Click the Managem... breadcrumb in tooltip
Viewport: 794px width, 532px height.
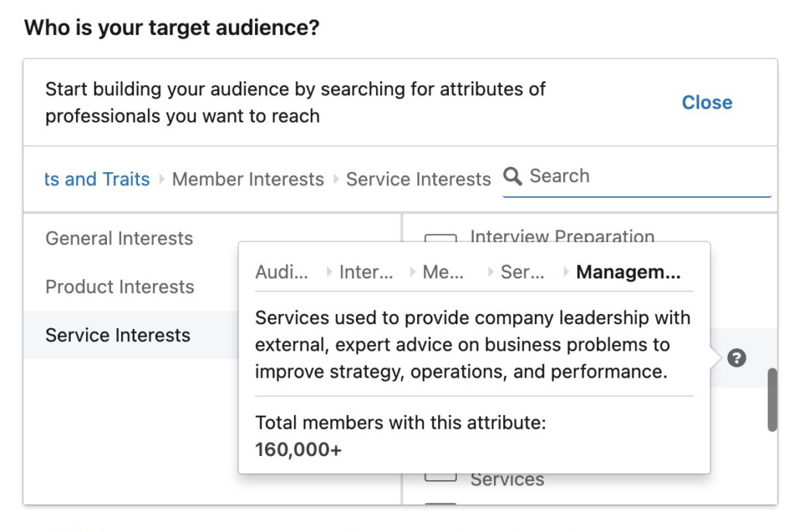click(x=628, y=272)
